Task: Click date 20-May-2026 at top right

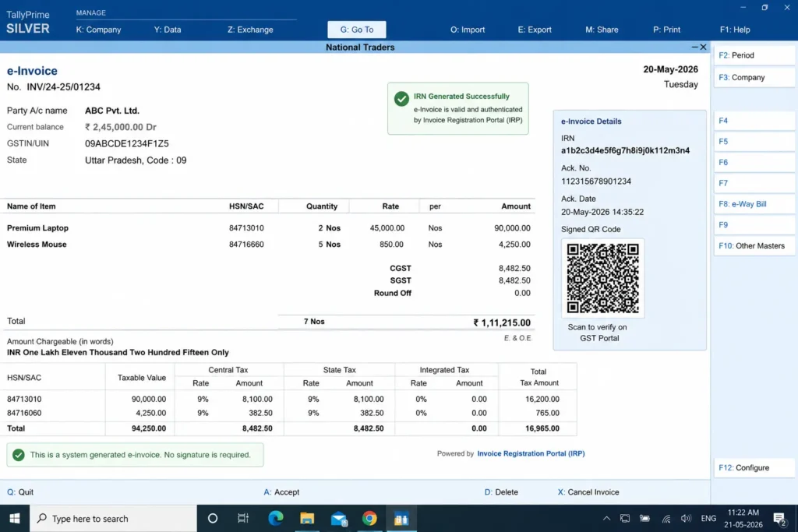Action: point(670,69)
